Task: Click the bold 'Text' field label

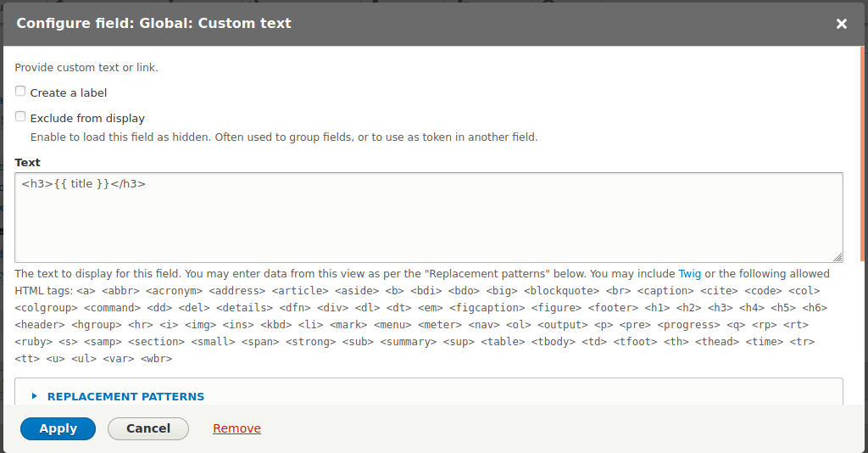Action: point(27,162)
